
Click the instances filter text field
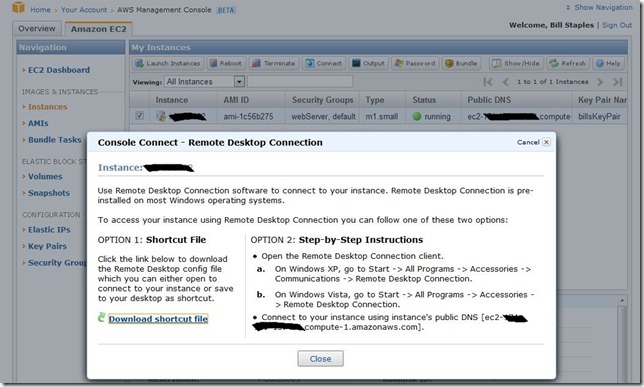300,82
